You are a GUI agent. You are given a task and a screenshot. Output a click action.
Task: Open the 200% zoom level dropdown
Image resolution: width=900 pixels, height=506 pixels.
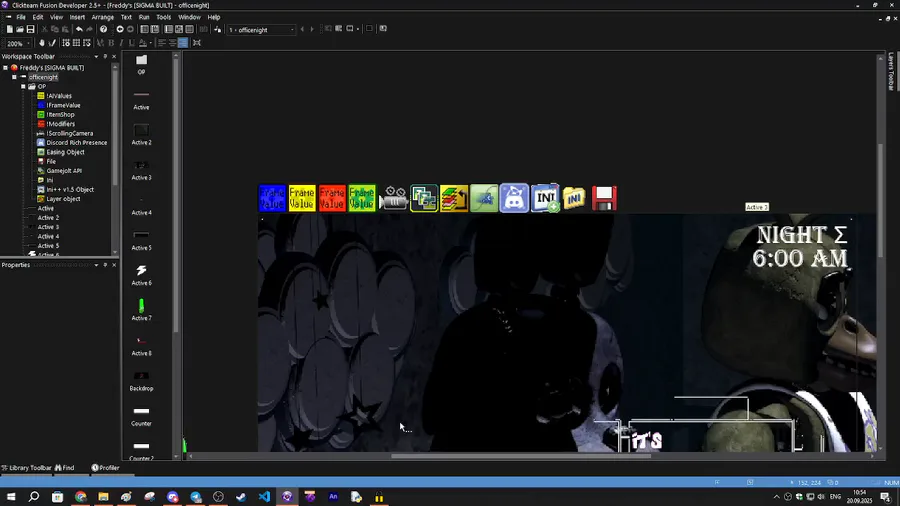click(18, 44)
